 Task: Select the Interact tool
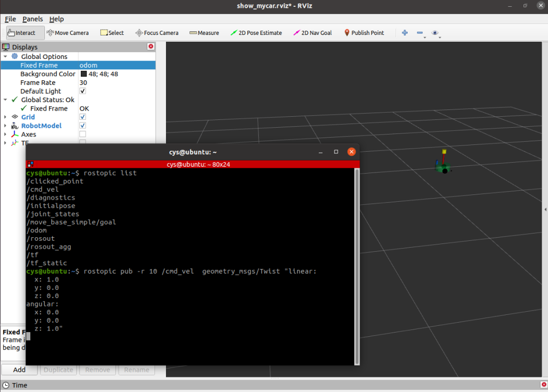[x=25, y=33]
